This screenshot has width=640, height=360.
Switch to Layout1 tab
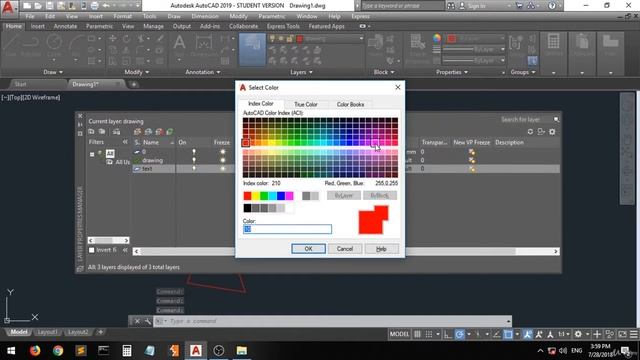click(47, 332)
